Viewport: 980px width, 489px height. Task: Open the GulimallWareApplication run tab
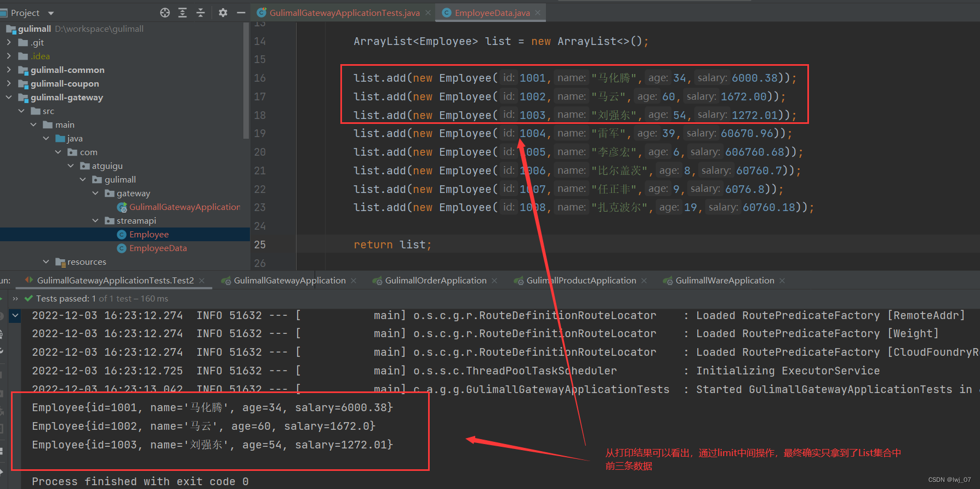(725, 281)
